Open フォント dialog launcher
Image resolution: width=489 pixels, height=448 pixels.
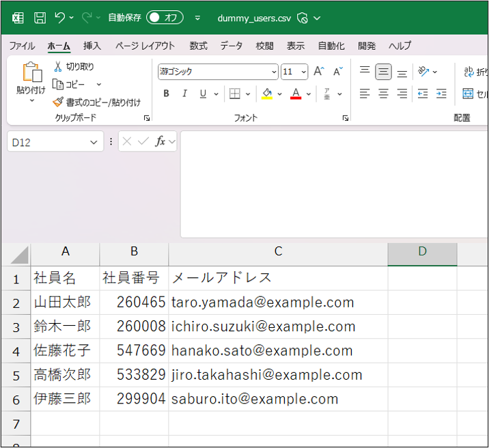345,118
